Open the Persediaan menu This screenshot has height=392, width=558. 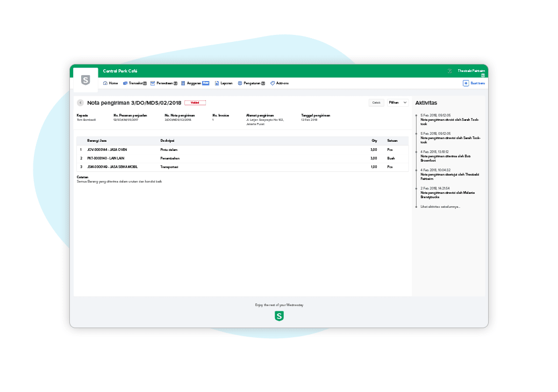click(164, 83)
